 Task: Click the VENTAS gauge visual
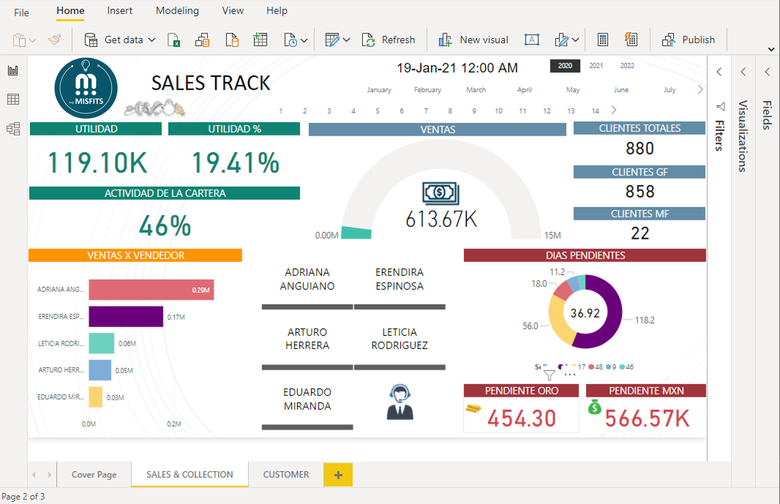coord(441,189)
